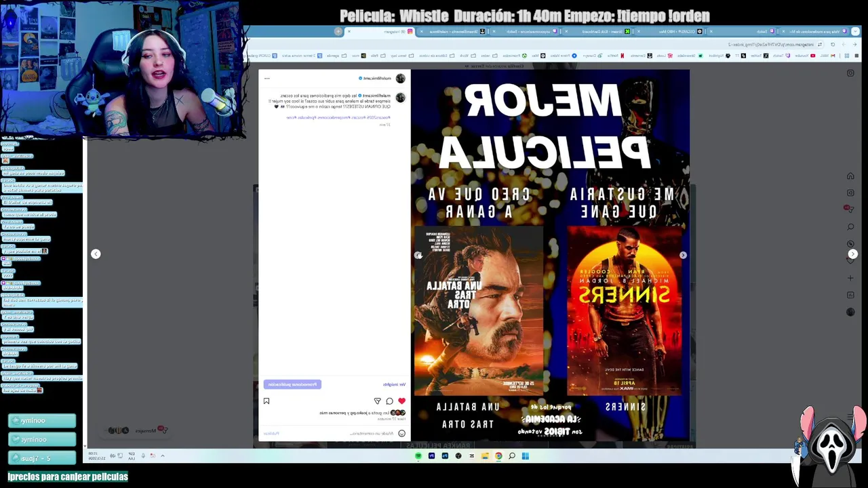The image size is (868, 488).
Task: Open the messages icon with red badge
Action: click(x=848, y=208)
